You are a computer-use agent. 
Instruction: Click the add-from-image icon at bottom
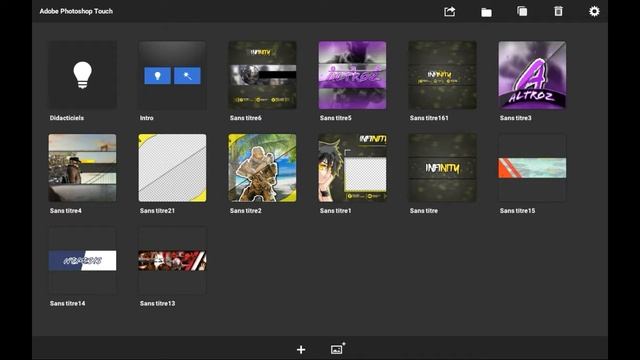(338, 348)
